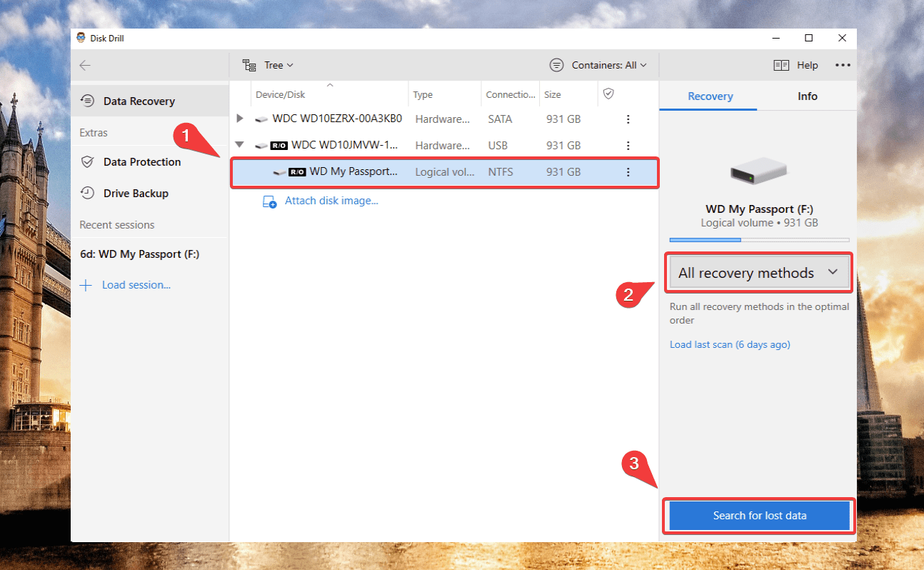Open the three-dot more options menu in toolbar
This screenshot has height=570, width=924.
pyautogui.click(x=843, y=65)
